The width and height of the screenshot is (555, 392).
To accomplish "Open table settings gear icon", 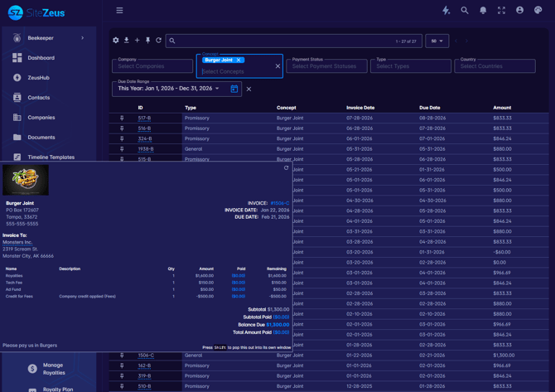I will 116,41.
